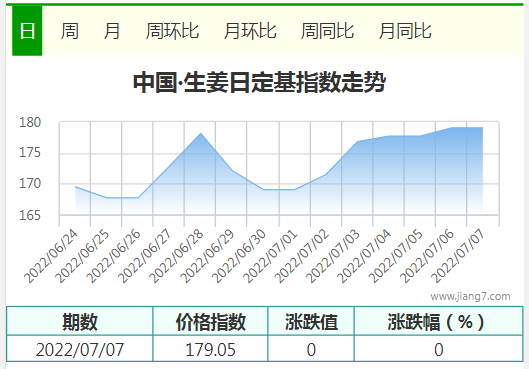Switch to the 周 weekly tab

[69, 31]
